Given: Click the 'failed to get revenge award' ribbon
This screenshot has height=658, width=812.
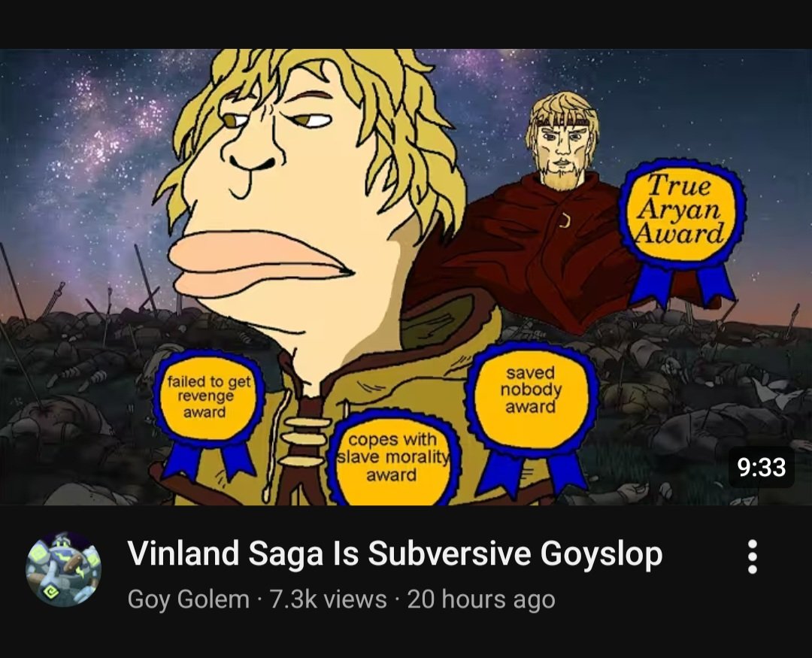Looking at the screenshot, I should [x=209, y=413].
